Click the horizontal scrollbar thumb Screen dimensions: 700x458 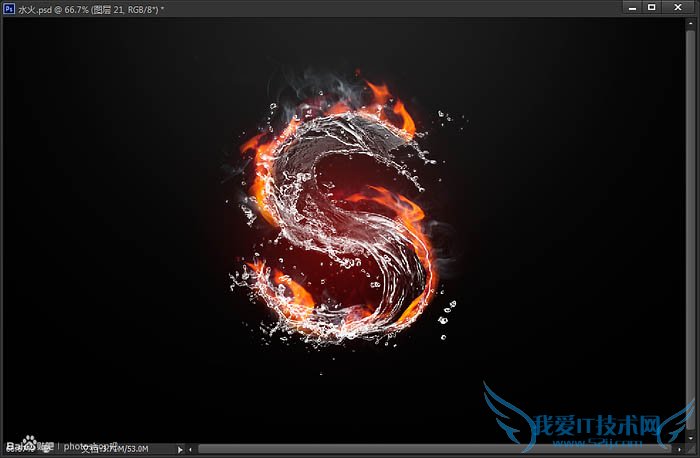click(x=434, y=449)
